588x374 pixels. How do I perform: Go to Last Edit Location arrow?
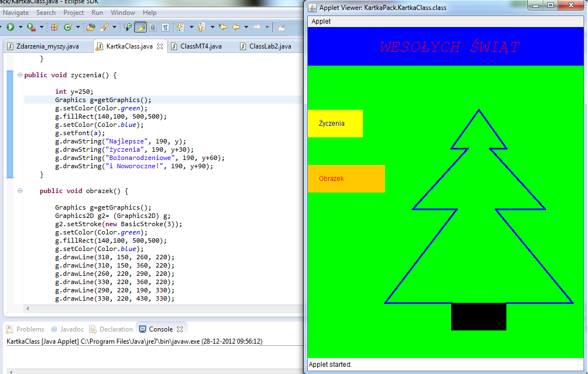[223, 26]
